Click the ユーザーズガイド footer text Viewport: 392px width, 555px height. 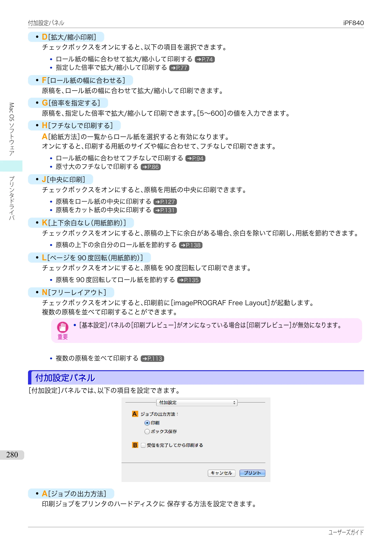346,532
